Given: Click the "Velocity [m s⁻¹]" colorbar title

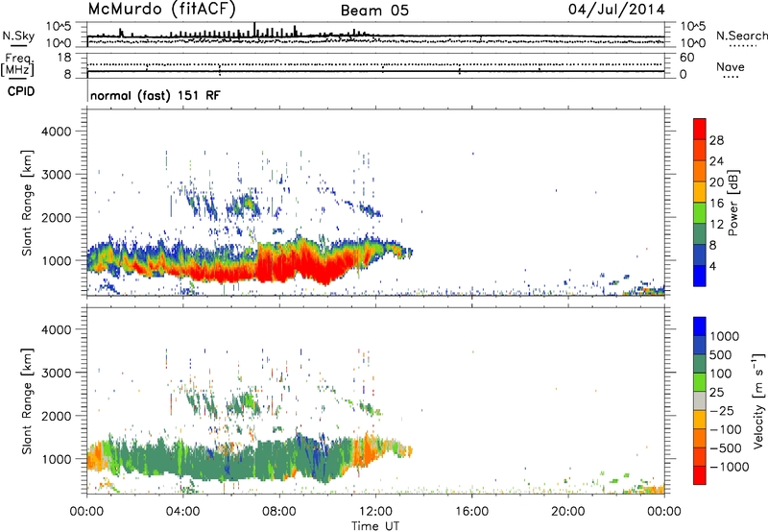Looking at the screenshot, I should 758,400.
